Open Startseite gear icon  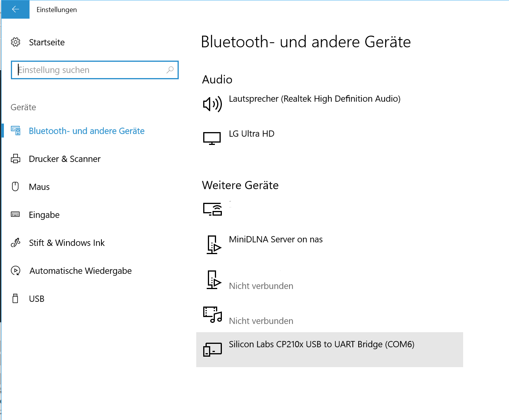tap(16, 42)
